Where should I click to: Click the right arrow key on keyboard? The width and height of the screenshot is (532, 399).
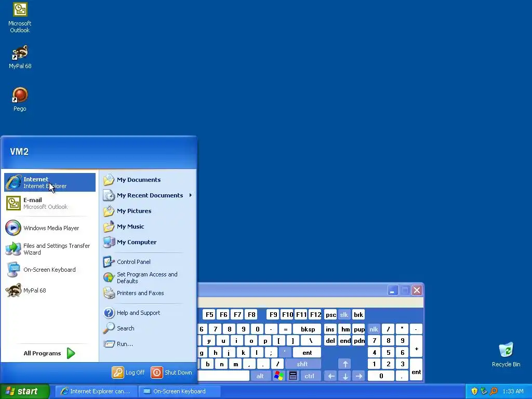click(x=359, y=376)
